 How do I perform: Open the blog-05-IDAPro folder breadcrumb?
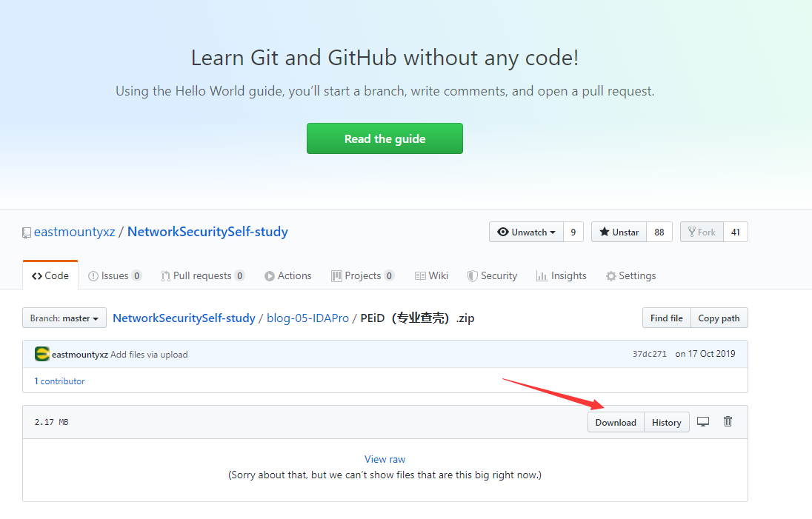pos(307,318)
